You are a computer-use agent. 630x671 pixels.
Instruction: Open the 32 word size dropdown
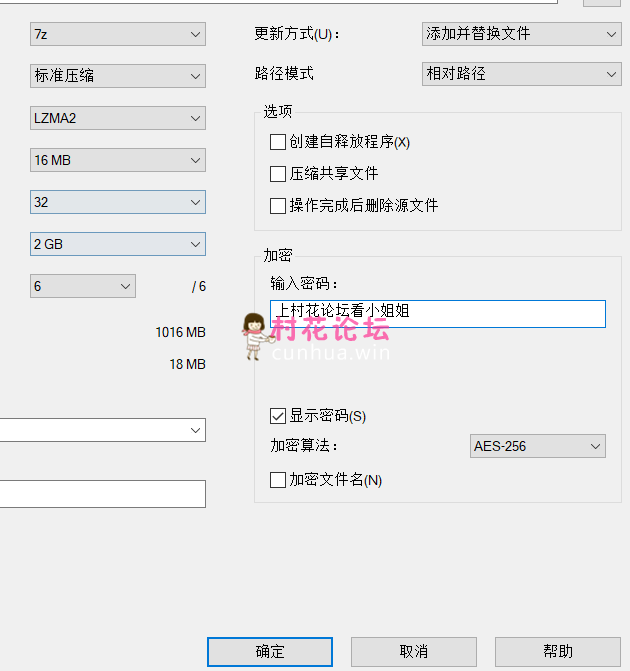tap(117, 202)
